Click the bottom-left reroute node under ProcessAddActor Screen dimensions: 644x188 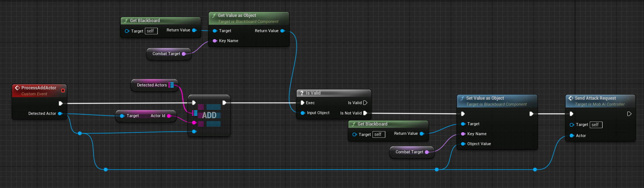(106, 170)
